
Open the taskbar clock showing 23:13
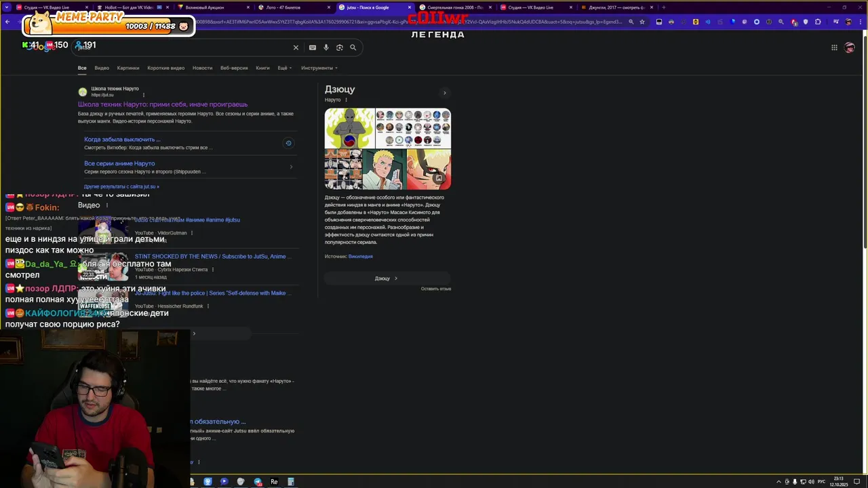839,482
